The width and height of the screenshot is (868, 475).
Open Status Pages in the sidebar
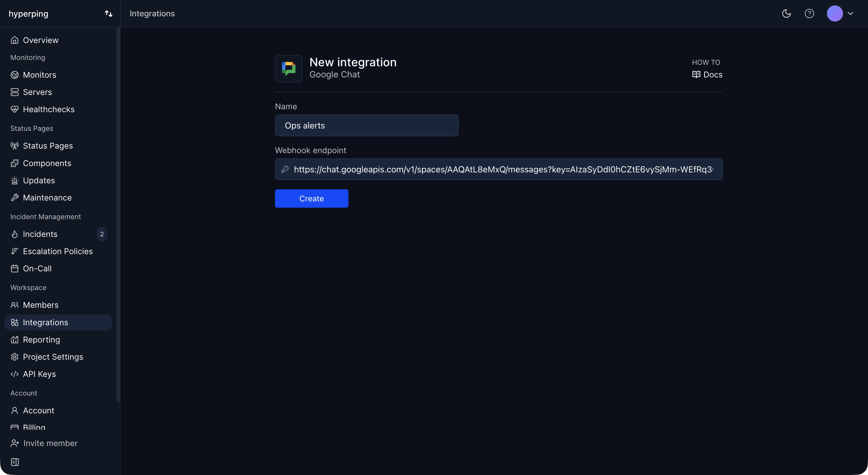coord(58,146)
